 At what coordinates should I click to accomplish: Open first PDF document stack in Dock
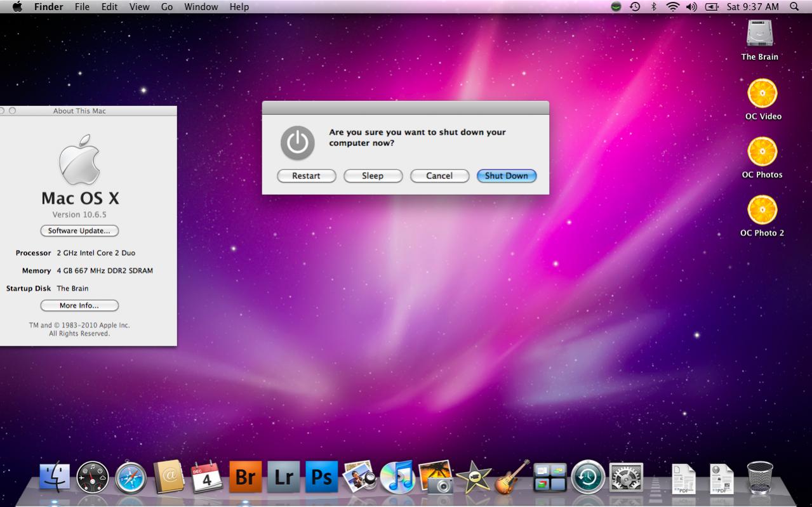click(684, 478)
